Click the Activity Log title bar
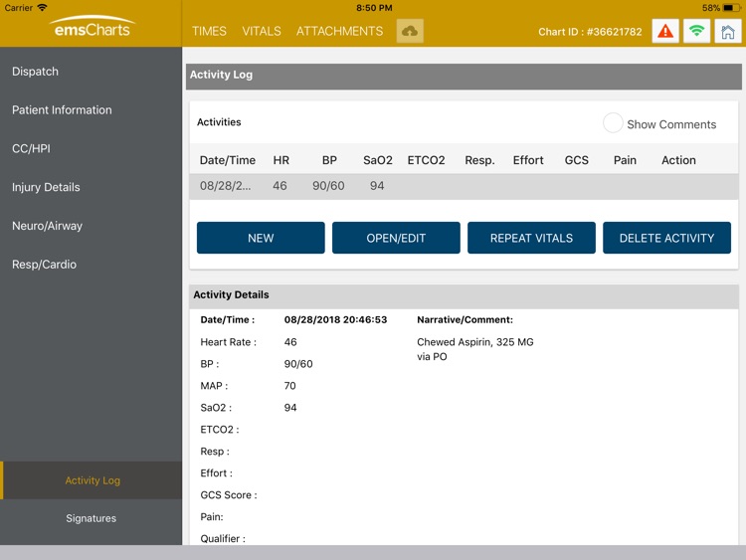Screen dimensions: 746x560 coord(464,76)
